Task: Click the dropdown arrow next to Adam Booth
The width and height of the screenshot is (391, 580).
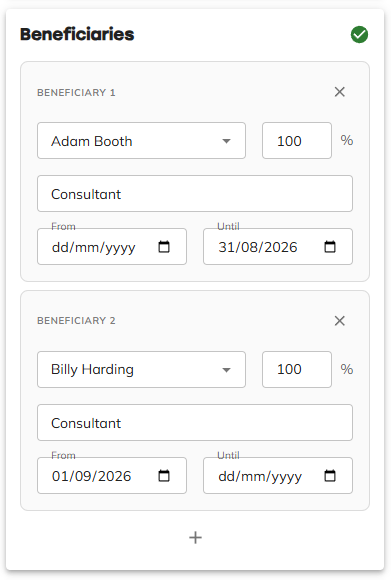Action: (226, 141)
